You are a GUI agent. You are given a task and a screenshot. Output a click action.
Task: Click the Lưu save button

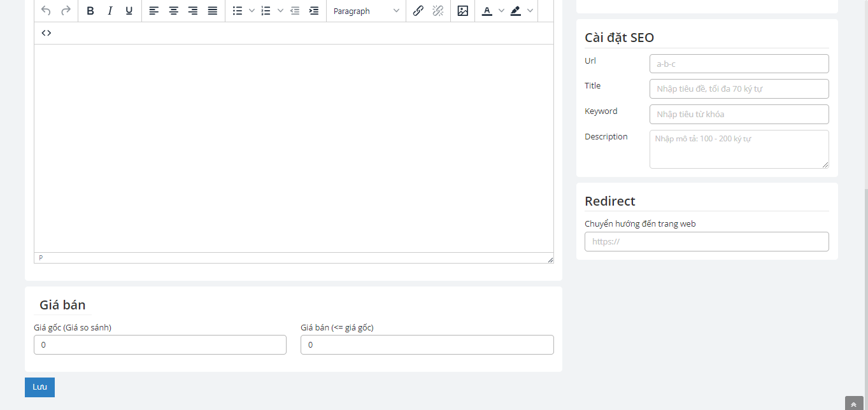coord(39,387)
